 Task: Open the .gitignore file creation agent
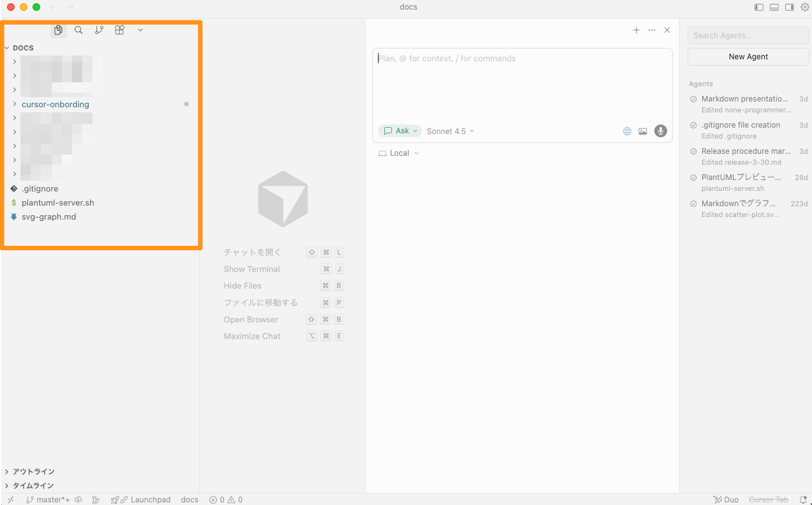[748, 130]
